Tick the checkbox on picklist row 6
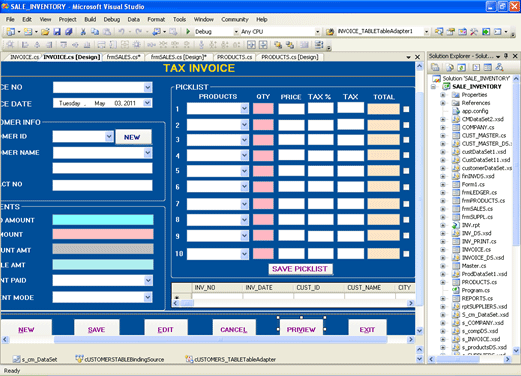The image size is (521, 376). click(x=406, y=187)
